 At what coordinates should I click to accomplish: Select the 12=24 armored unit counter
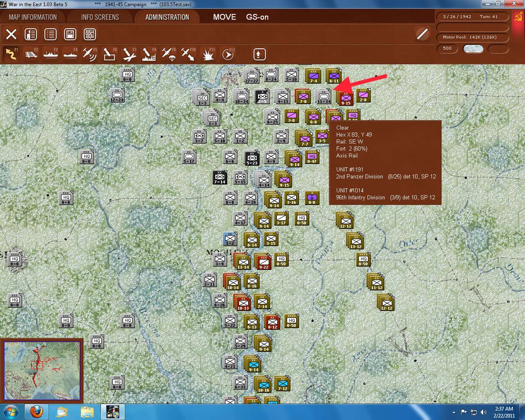117,96
